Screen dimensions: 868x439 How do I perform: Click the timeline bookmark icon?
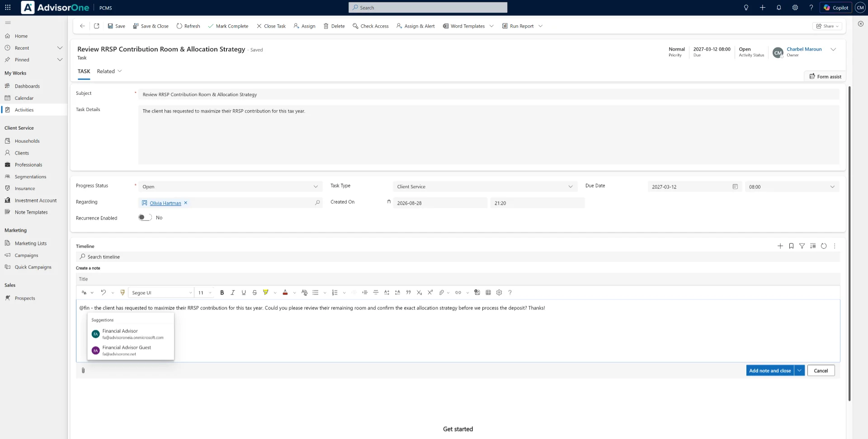tap(791, 246)
